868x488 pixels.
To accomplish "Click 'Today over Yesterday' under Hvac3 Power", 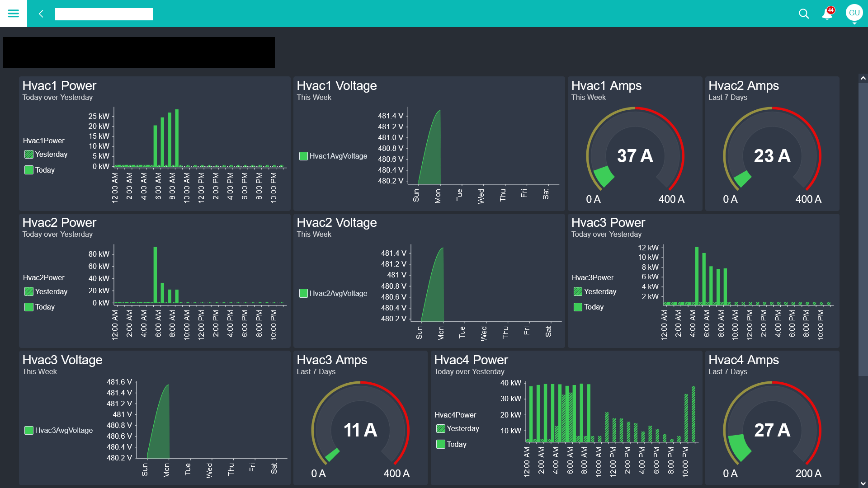I will (606, 235).
